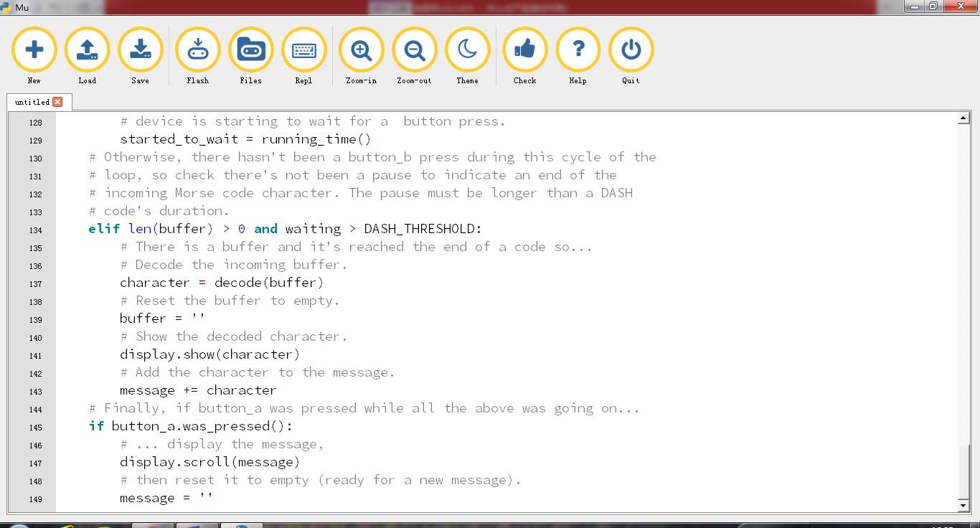Click line number 145 in the margin

pyautogui.click(x=35, y=428)
